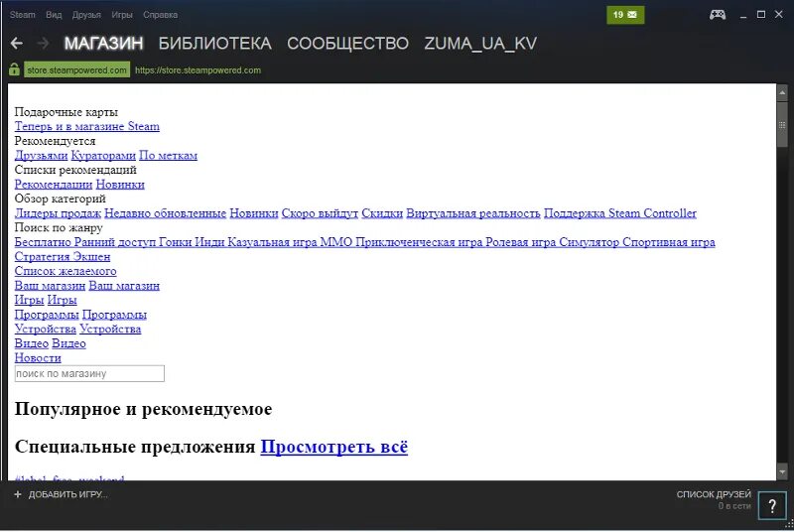Open the second Игры link

click(62, 300)
